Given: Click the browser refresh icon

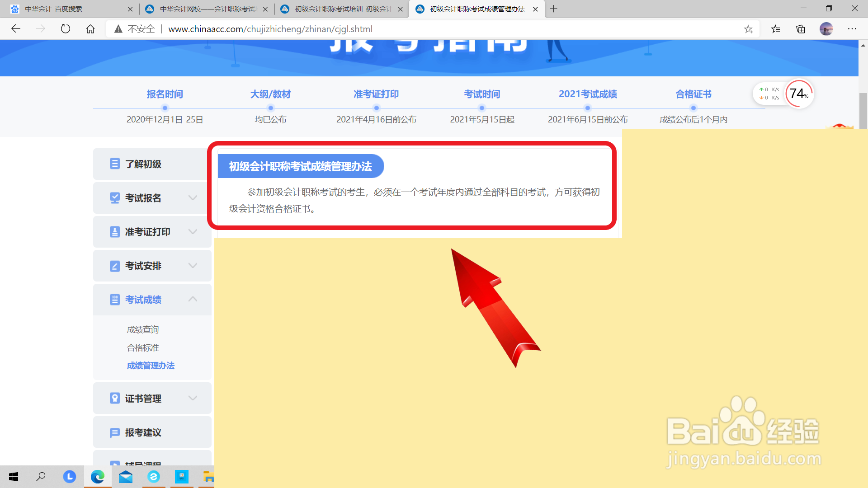Looking at the screenshot, I should coord(66,29).
